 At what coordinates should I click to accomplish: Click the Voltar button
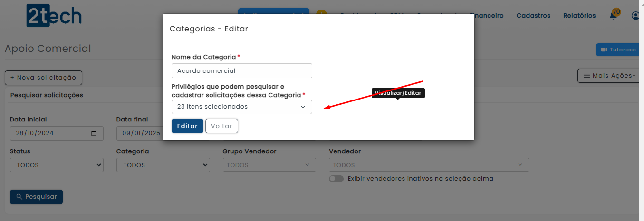[221, 126]
